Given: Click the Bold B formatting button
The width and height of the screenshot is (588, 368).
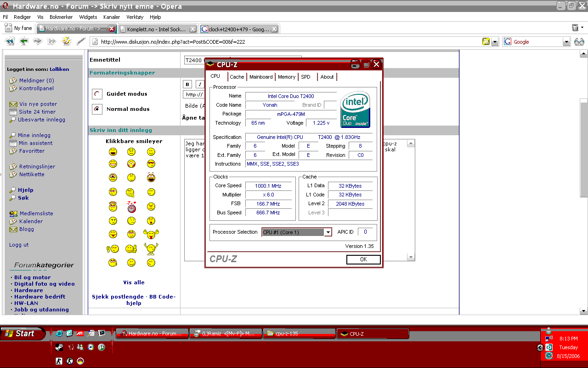Looking at the screenshot, I should coord(187,84).
